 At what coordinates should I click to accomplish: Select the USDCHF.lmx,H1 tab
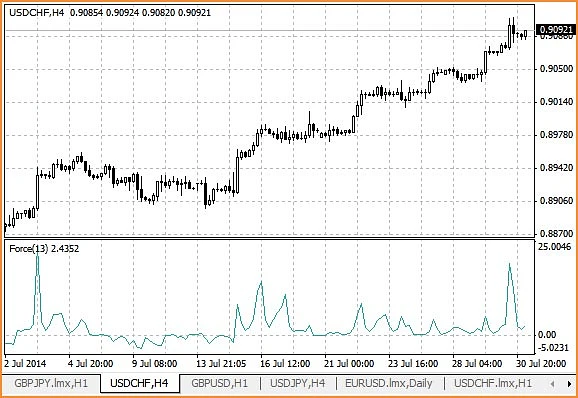tap(493, 383)
